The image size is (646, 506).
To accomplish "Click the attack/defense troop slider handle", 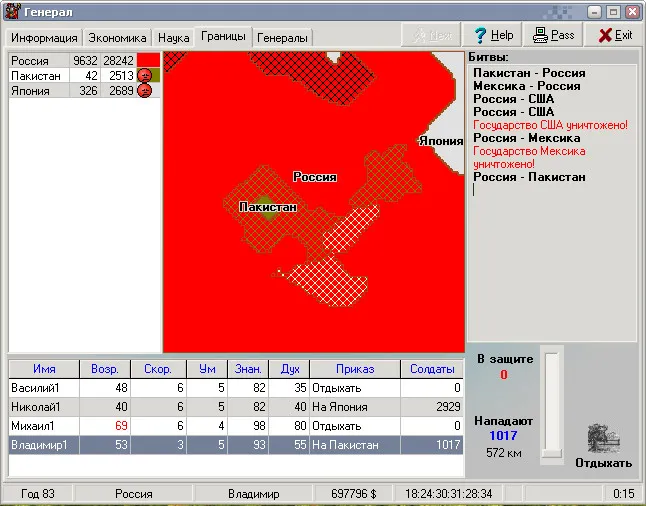I will click(552, 454).
